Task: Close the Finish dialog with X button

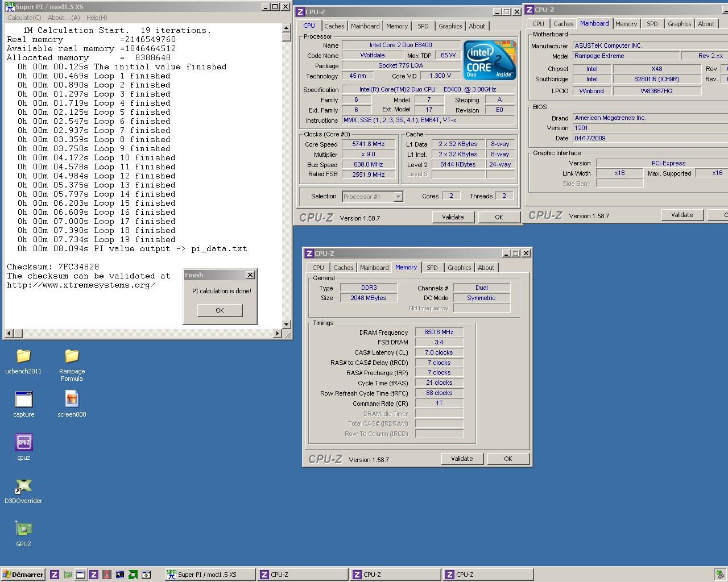Action: tap(250, 275)
